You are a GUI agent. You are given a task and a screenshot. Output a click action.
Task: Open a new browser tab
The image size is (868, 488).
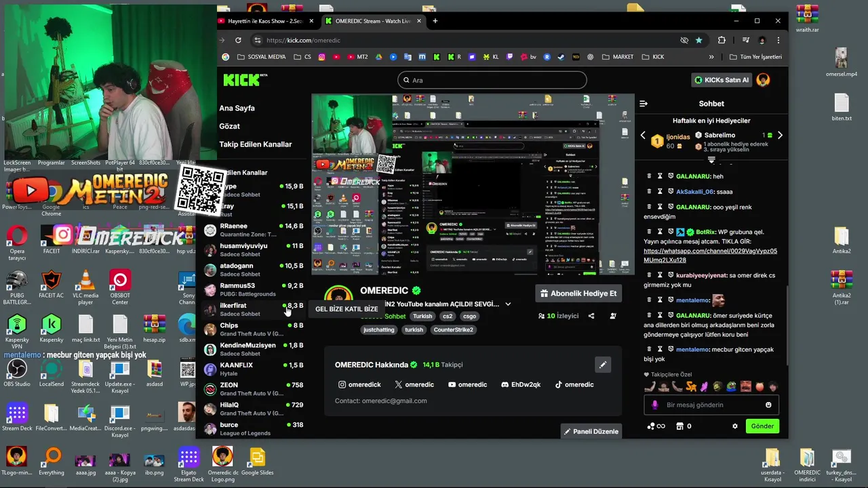[435, 21]
